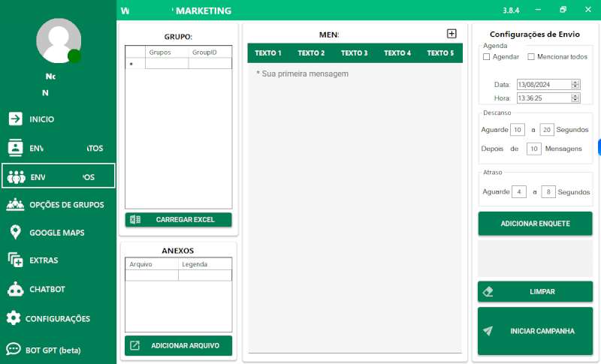Click the ADICIONAR ARQUIVO button
The image size is (601, 364).
pos(178,345)
